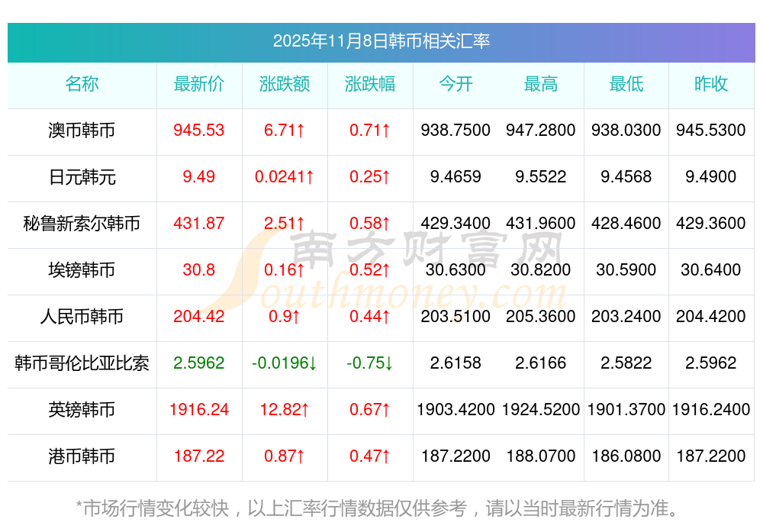763x532 pixels.
Task: Click the 人民币韩币 row name
Action: (x=82, y=317)
